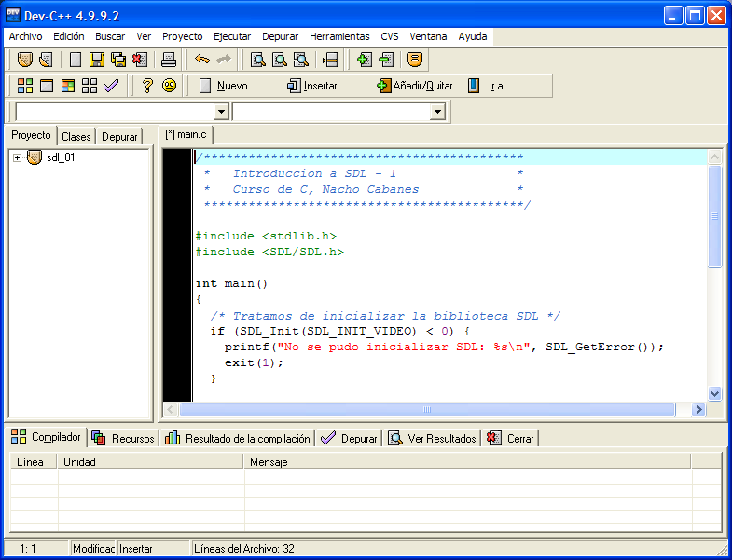Redo icon in toolbar
Viewport: 732px width, 560px height.
[x=224, y=60]
